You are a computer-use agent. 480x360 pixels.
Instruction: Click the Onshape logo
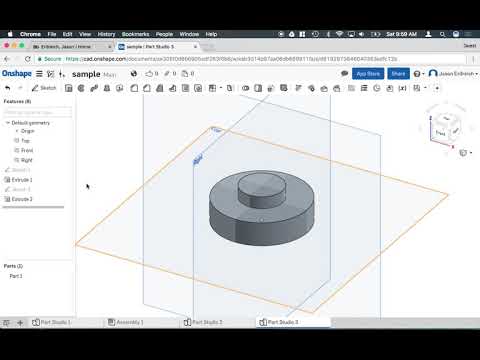[17, 73]
